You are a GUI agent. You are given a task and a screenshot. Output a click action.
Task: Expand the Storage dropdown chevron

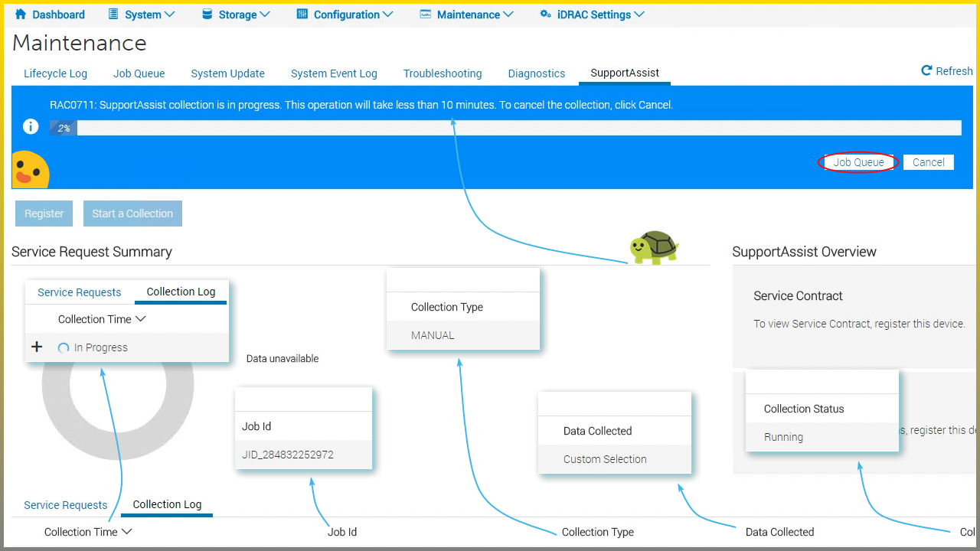[265, 15]
